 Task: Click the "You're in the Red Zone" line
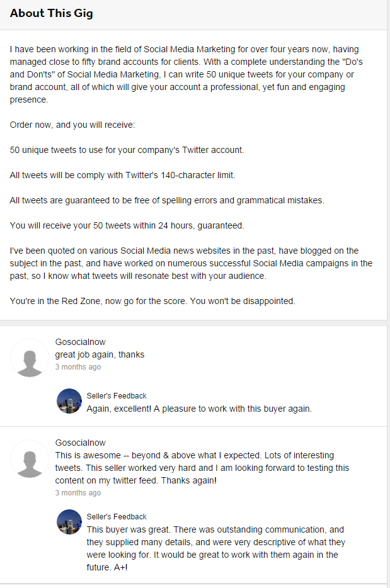pos(152,301)
